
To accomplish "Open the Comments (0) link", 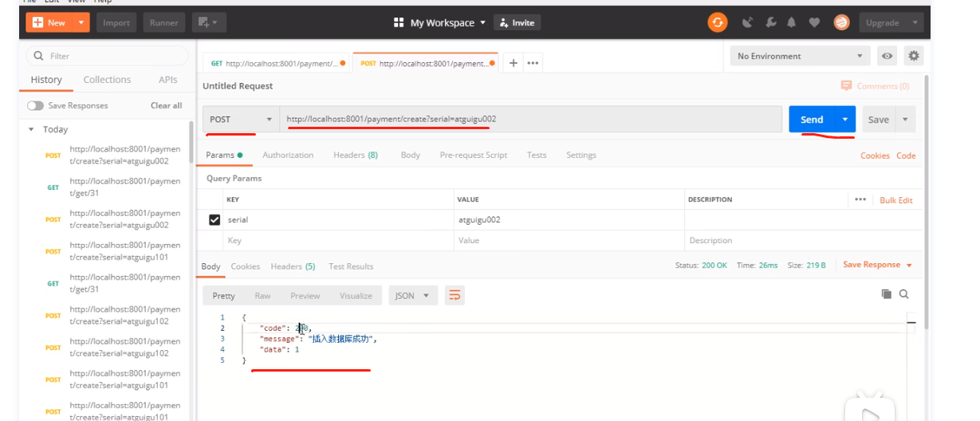I will click(x=876, y=85).
